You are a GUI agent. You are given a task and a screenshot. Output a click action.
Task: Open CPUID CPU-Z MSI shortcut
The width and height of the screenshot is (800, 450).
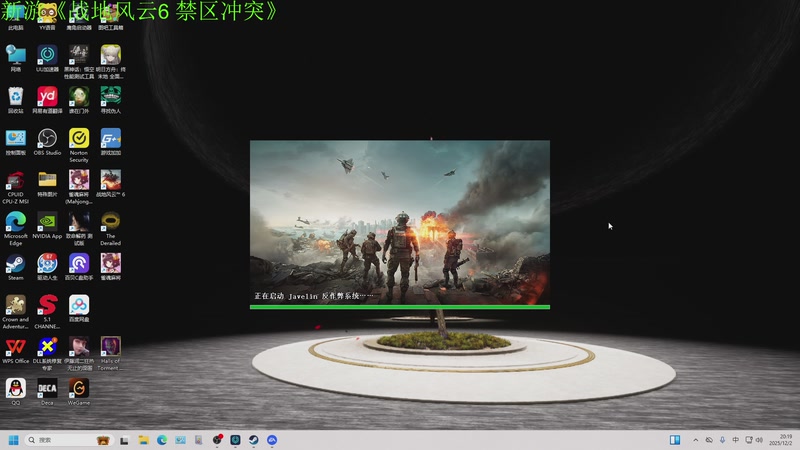[16, 187]
